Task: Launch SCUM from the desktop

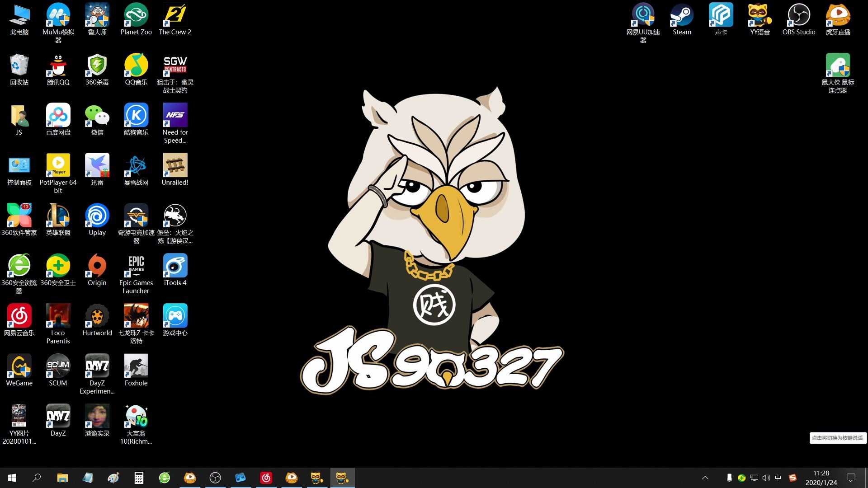Action: coord(58,366)
